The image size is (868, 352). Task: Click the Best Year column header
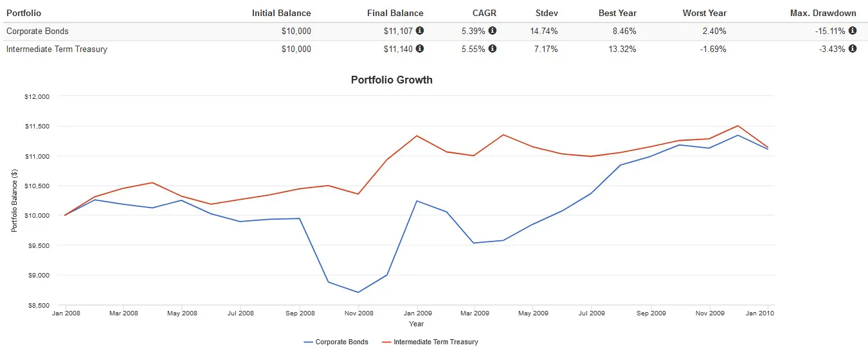[617, 13]
